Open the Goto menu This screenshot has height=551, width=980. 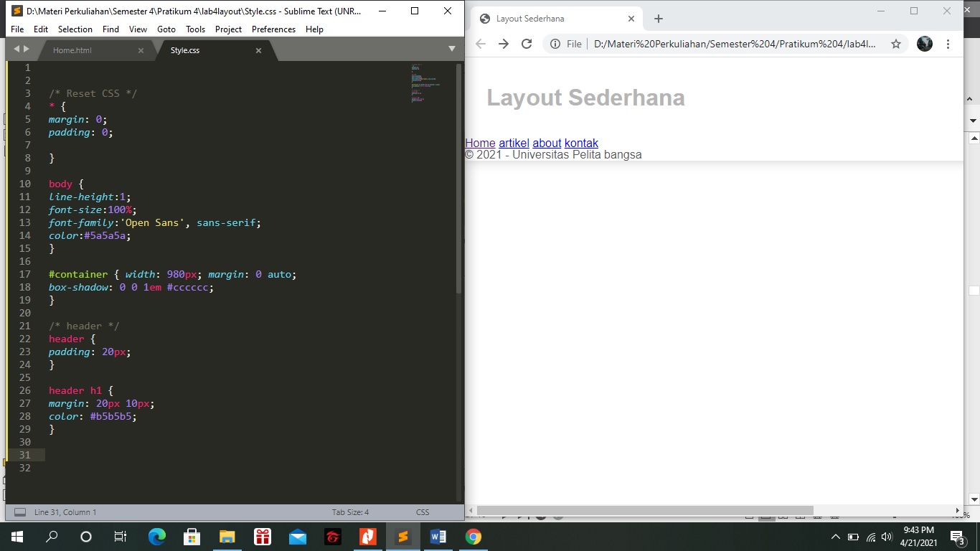[x=166, y=29]
